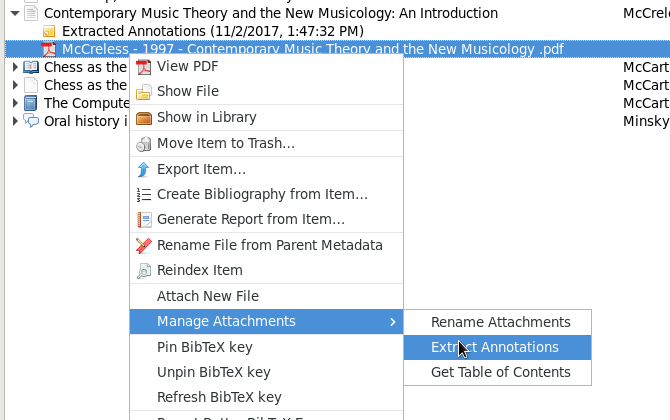Image resolution: width=670 pixels, height=420 pixels.
Task: Click the Show File folder icon
Action: (x=143, y=92)
